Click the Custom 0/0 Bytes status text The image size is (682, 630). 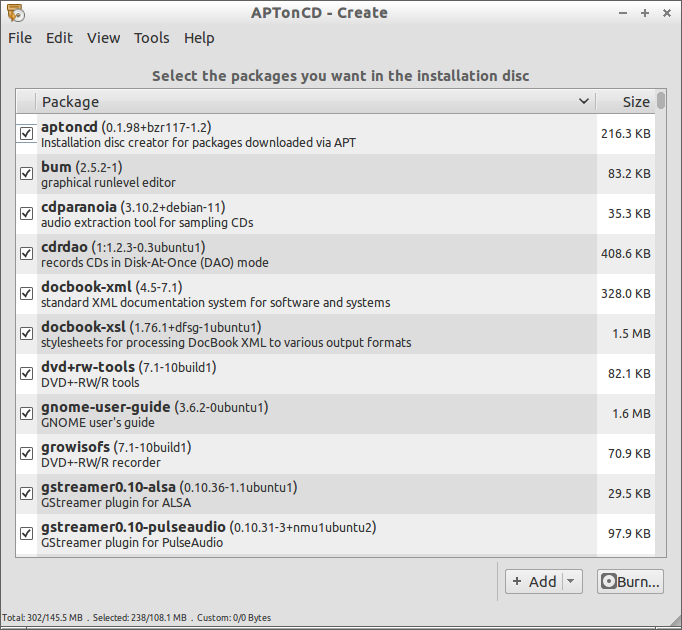coord(234,617)
